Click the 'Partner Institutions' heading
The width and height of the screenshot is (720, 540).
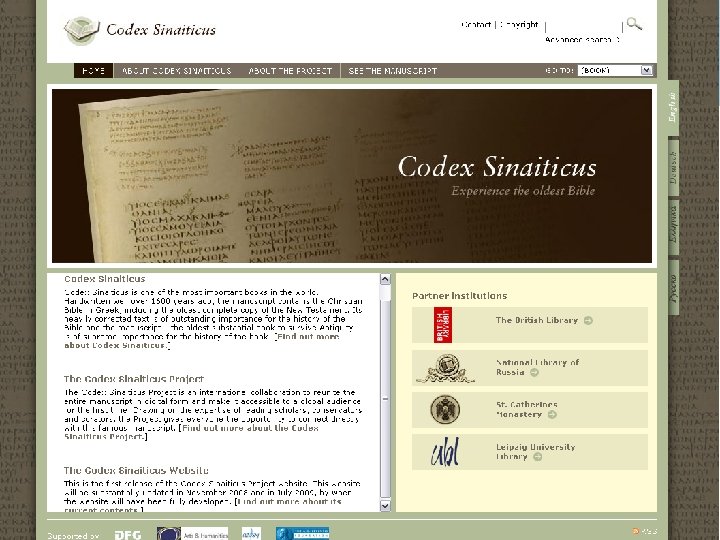click(x=460, y=296)
